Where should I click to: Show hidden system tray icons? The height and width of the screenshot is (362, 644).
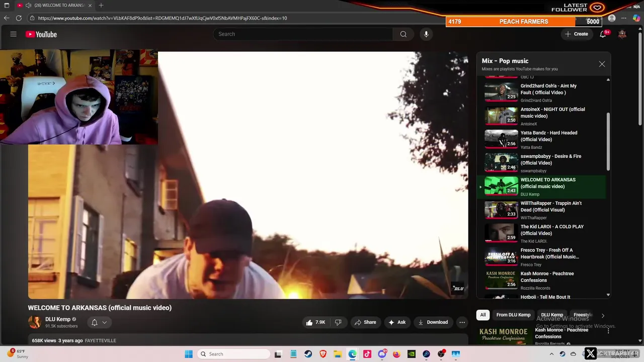pyautogui.click(x=551, y=354)
